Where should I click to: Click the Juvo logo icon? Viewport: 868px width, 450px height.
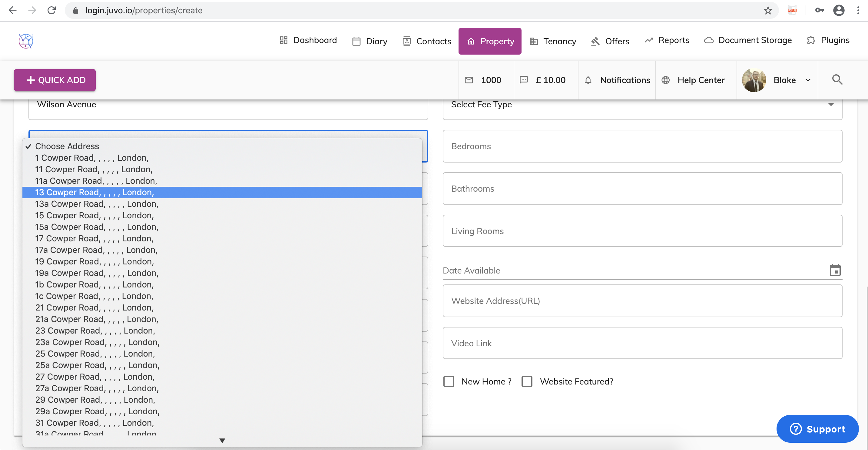26,41
